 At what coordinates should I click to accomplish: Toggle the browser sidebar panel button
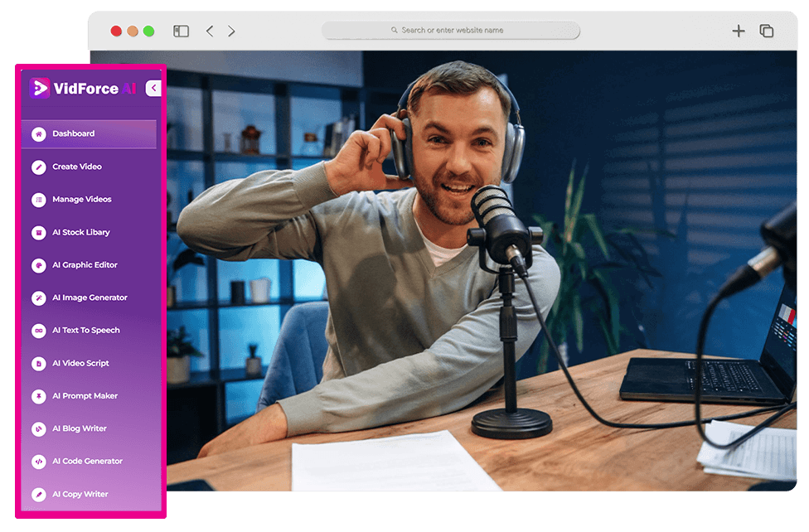click(181, 31)
